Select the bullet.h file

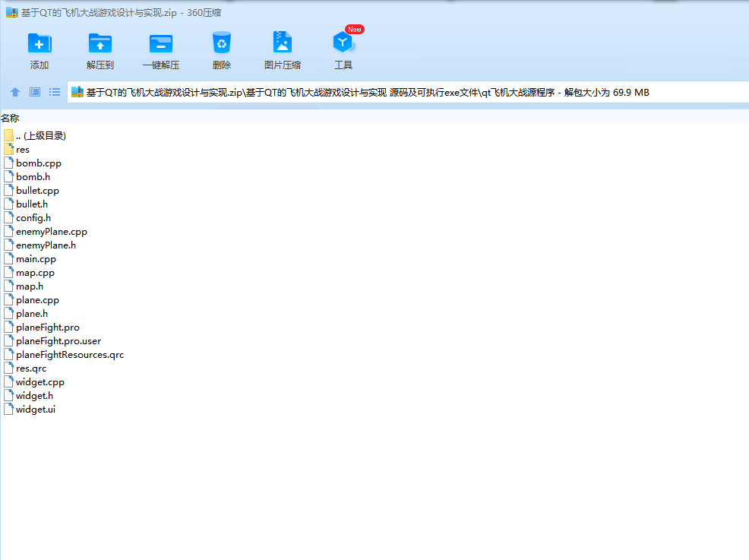32,204
